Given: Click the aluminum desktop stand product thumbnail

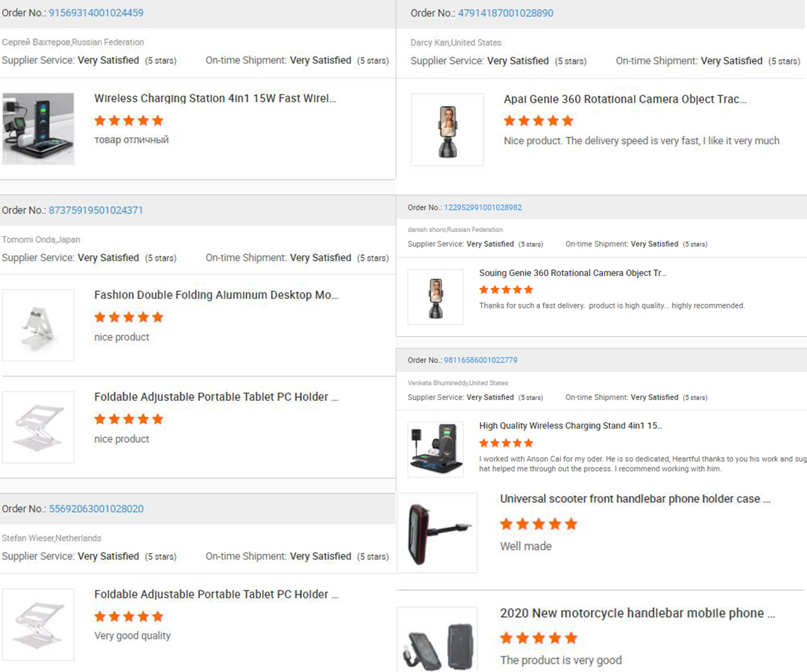Looking at the screenshot, I should tap(38, 325).
